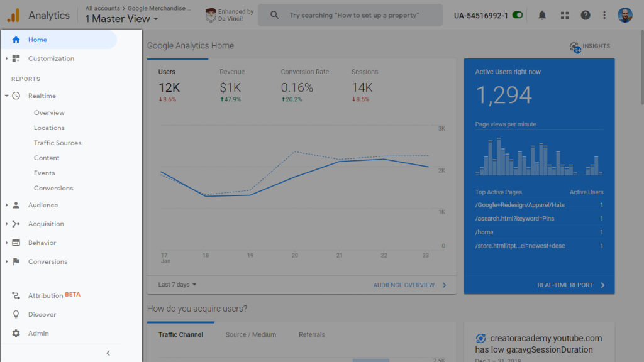Viewport: 644px width, 362px height.
Task: Switch to the Source / Medium tab
Action: (x=250, y=334)
